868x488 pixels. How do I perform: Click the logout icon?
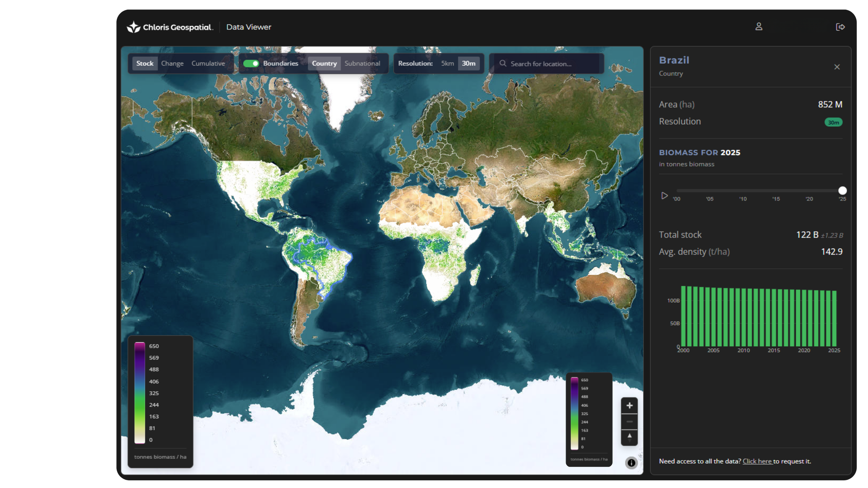tap(840, 27)
